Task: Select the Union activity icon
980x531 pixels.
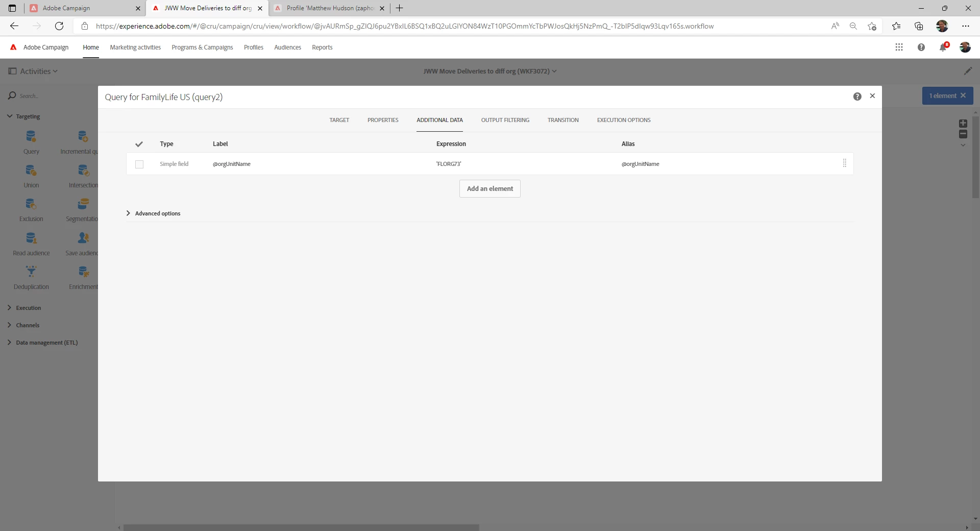Action: click(x=31, y=170)
